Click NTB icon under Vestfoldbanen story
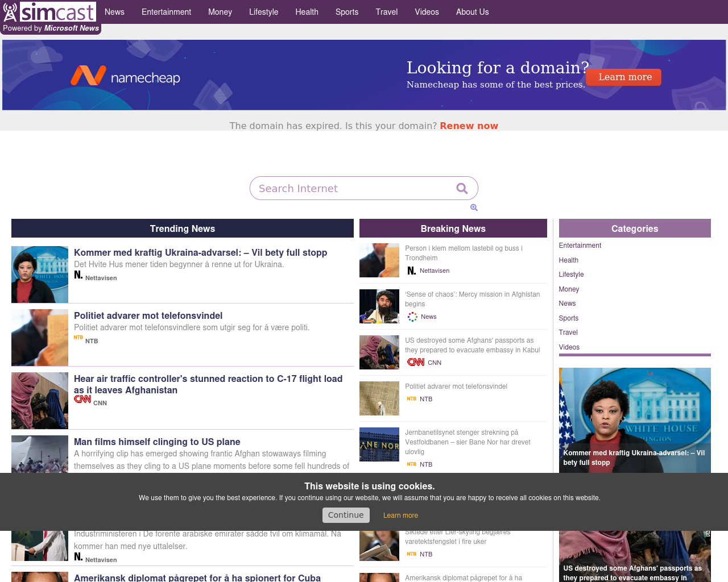728x582 pixels. (x=412, y=464)
